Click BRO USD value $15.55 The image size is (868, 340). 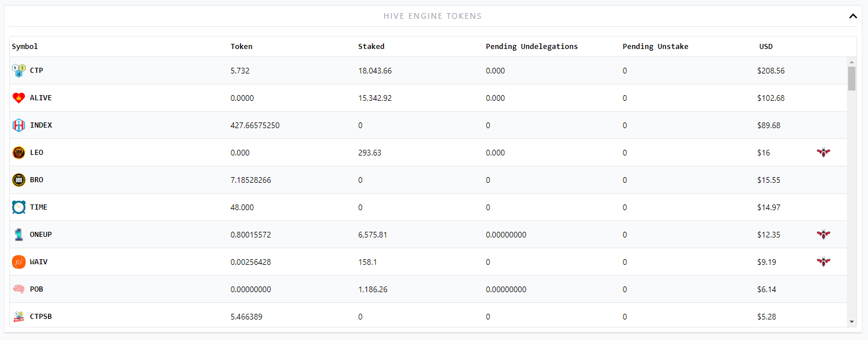click(769, 180)
